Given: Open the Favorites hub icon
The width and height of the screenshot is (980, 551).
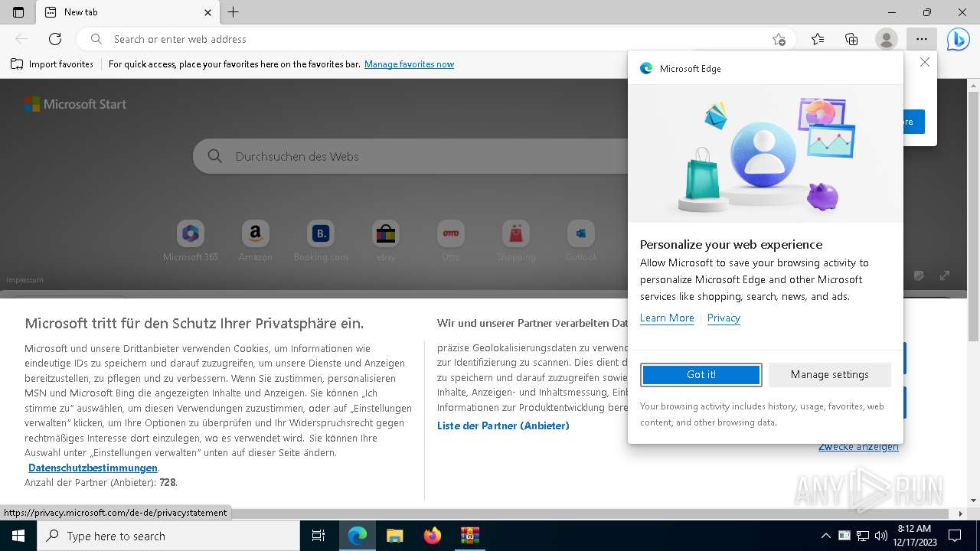Looking at the screenshot, I should (818, 39).
